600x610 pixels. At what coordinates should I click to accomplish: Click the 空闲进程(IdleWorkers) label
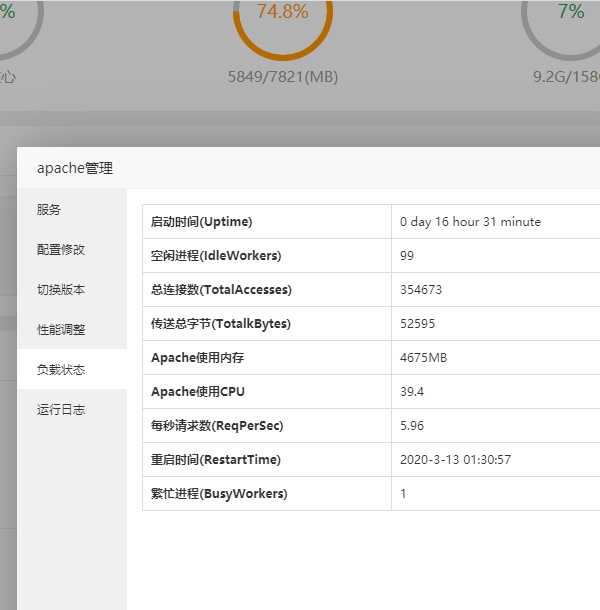point(216,256)
